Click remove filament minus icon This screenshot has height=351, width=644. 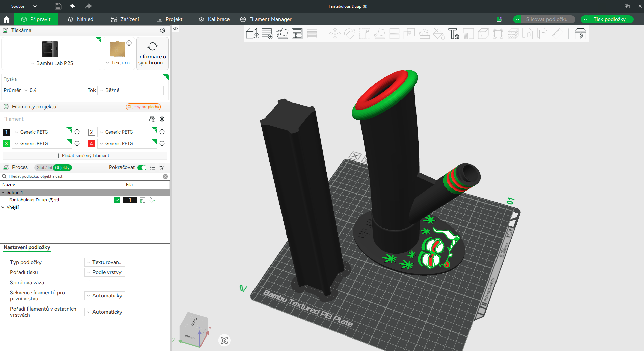click(x=142, y=119)
